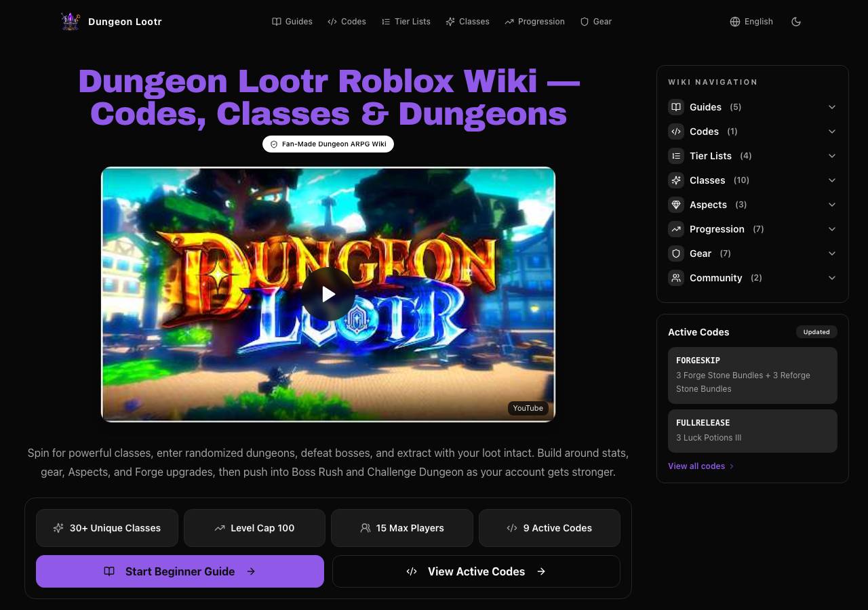Click the Active Codes heading text
This screenshot has width=868, height=610.
point(698,332)
